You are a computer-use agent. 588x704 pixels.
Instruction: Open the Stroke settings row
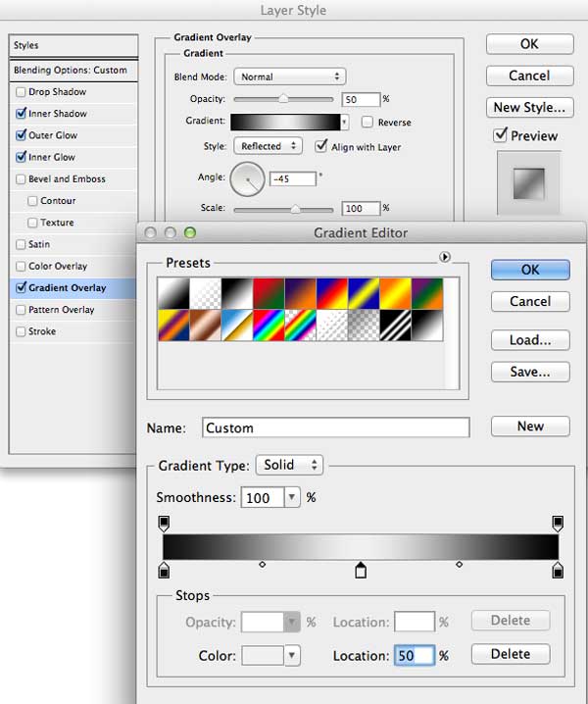click(73, 331)
